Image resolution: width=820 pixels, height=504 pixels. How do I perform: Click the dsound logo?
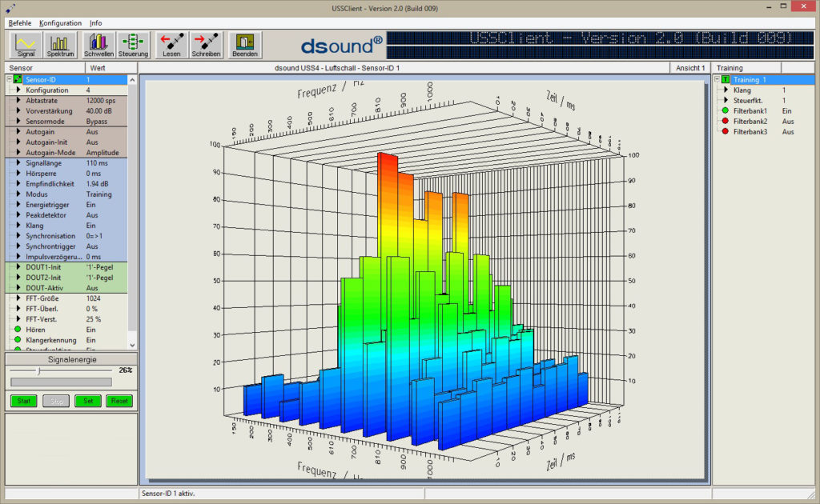pos(341,46)
